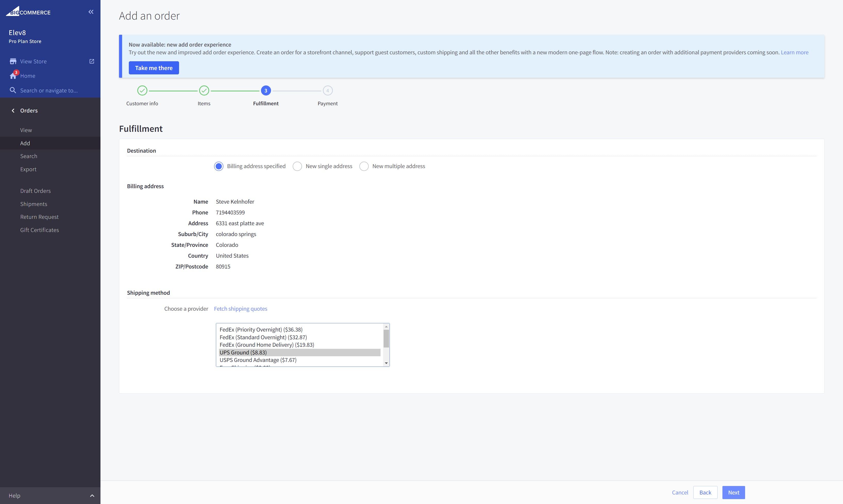Select New single address option
The height and width of the screenshot is (504, 843).
(297, 167)
